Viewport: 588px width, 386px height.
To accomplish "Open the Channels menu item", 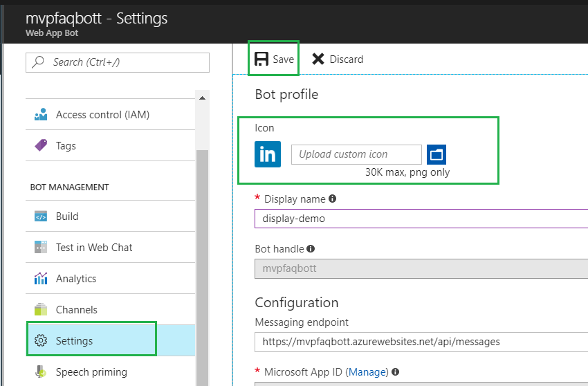I will (76, 310).
